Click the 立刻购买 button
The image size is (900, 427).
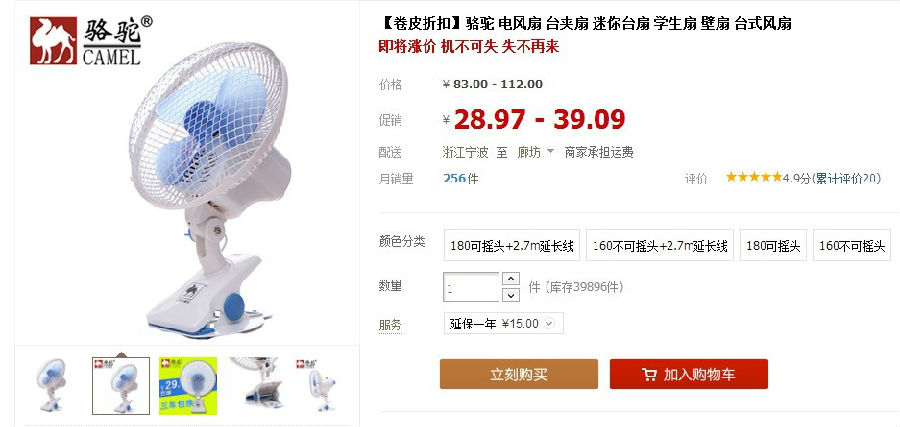[x=519, y=374]
